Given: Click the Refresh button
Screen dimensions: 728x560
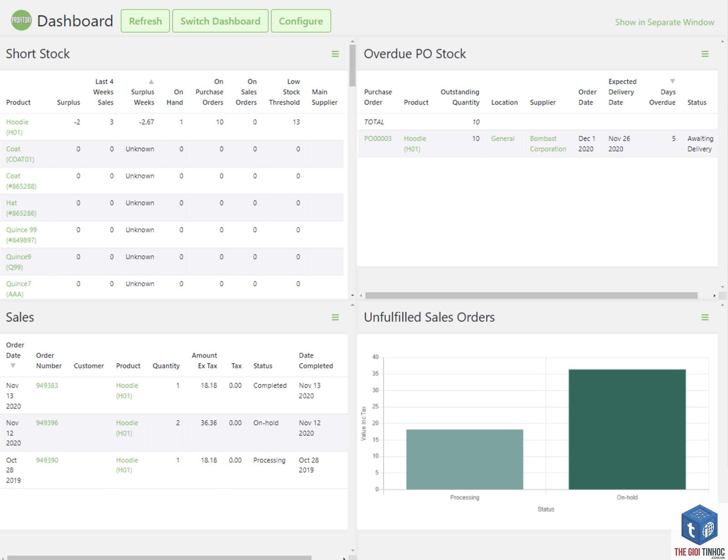Looking at the screenshot, I should [145, 21].
